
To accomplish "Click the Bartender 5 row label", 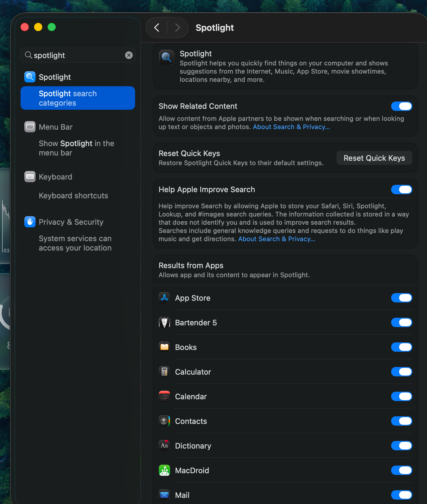I will point(196,322).
